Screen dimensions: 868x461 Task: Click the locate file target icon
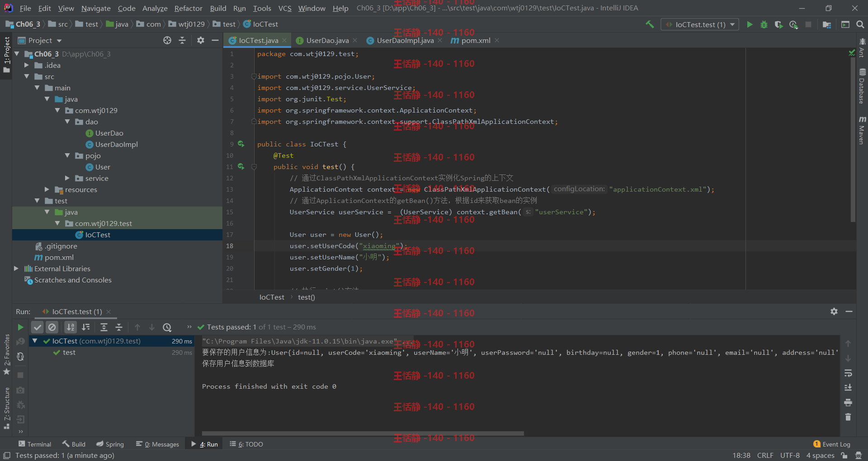tap(167, 40)
